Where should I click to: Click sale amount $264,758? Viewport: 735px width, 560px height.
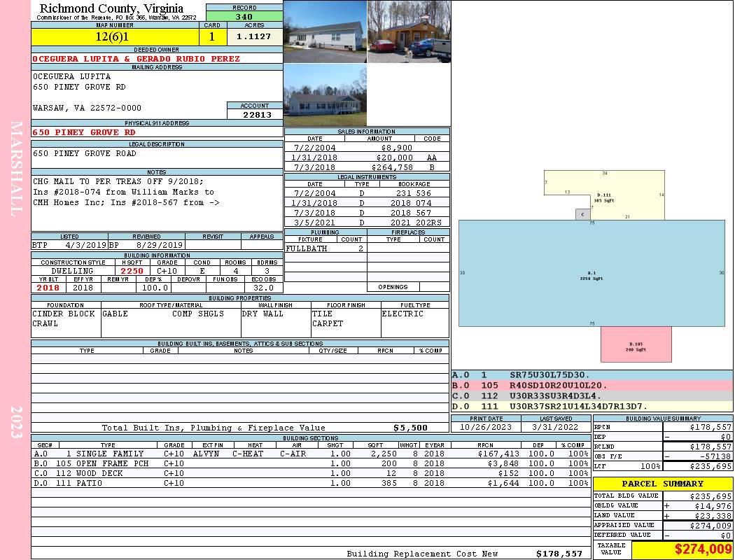(x=392, y=167)
